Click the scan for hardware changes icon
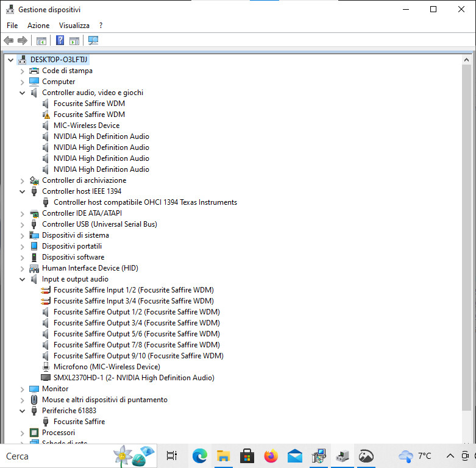The image size is (476, 468). (93, 40)
